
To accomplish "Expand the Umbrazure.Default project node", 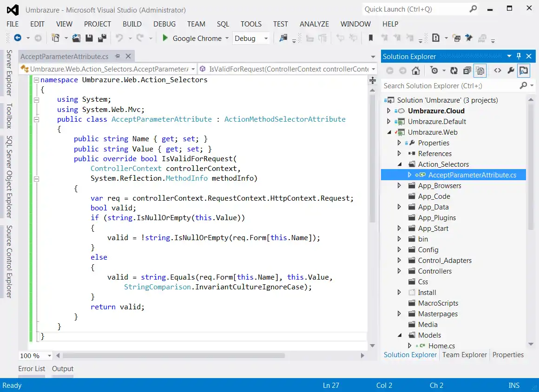I will coord(389,121).
